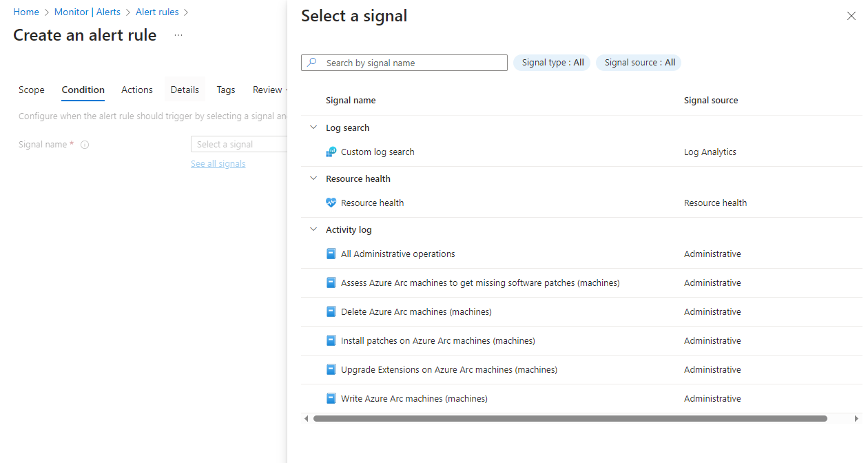Click the search magnifier icon

point(312,63)
